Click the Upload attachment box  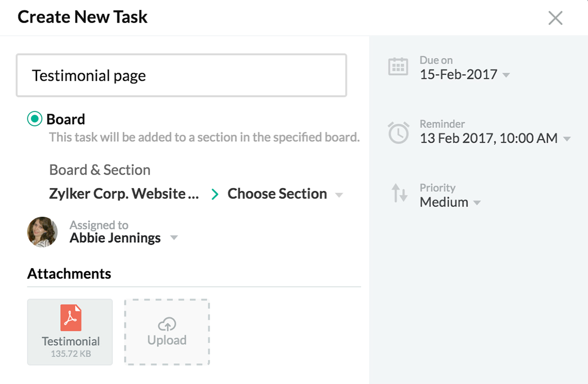(x=167, y=332)
